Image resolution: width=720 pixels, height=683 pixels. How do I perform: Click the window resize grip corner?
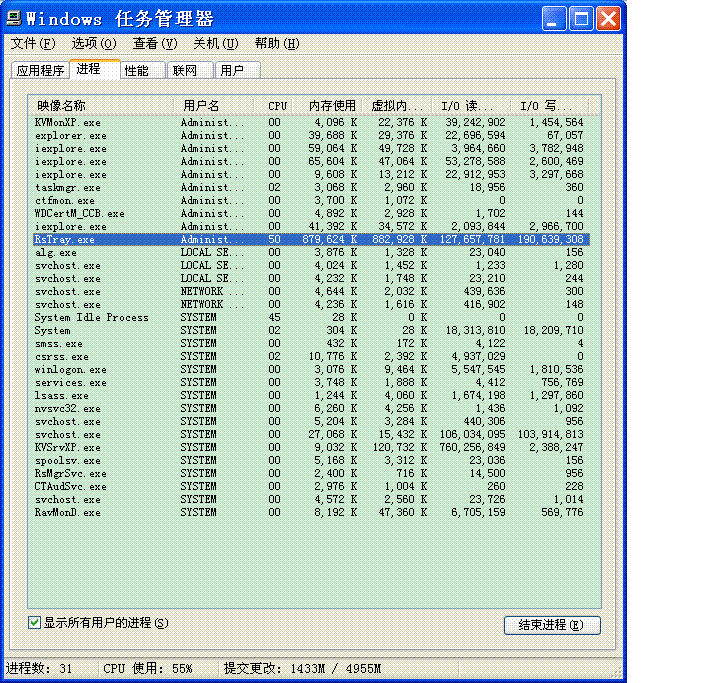(x=616, y=672)
